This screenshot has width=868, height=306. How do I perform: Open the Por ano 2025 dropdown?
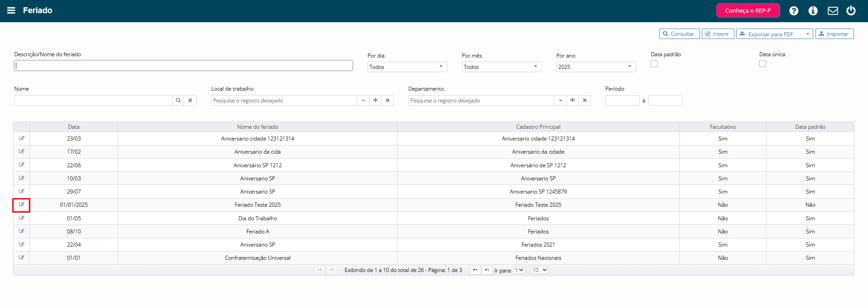[x=596, y=67]
